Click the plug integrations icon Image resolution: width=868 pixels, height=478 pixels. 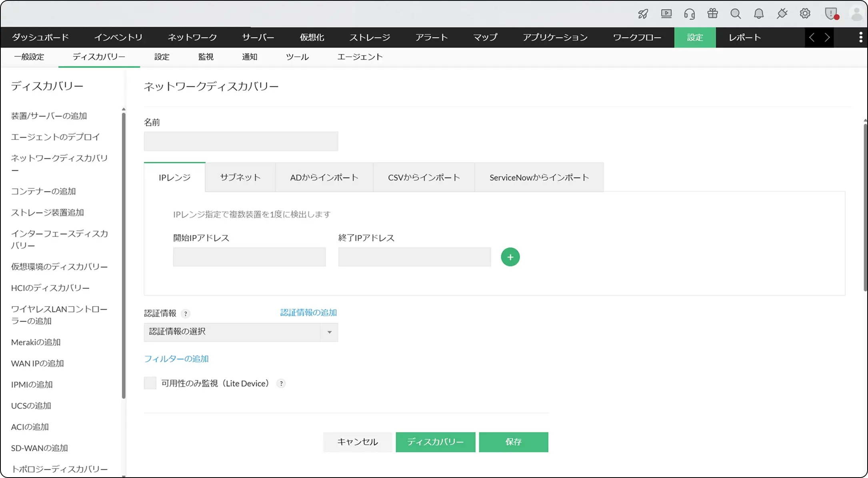[x=782, y=14]
